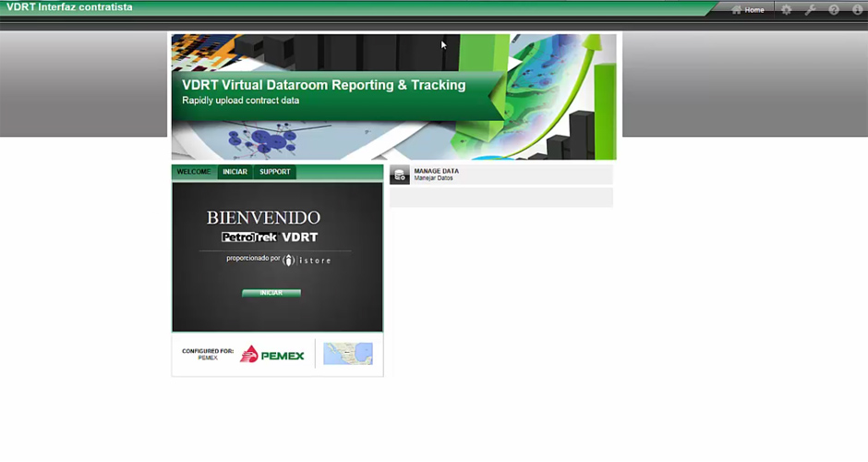
Task: Click the PEMEX logo
Action: tap(271, 355)
